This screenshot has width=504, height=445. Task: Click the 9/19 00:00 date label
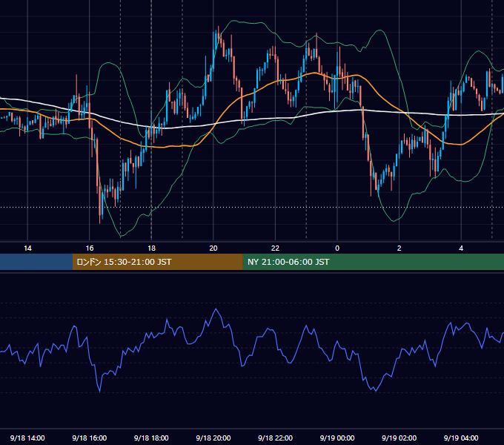tap(337, 438)
